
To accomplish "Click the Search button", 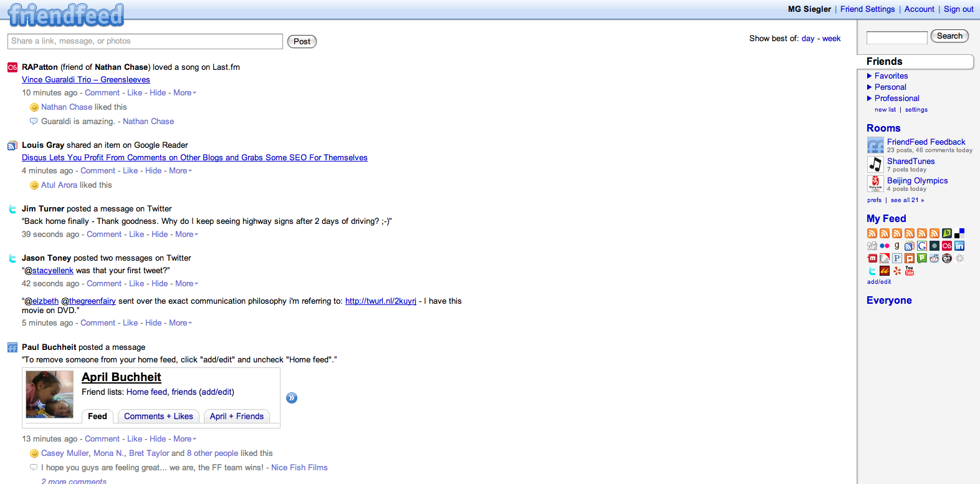I will coord(949,36).
